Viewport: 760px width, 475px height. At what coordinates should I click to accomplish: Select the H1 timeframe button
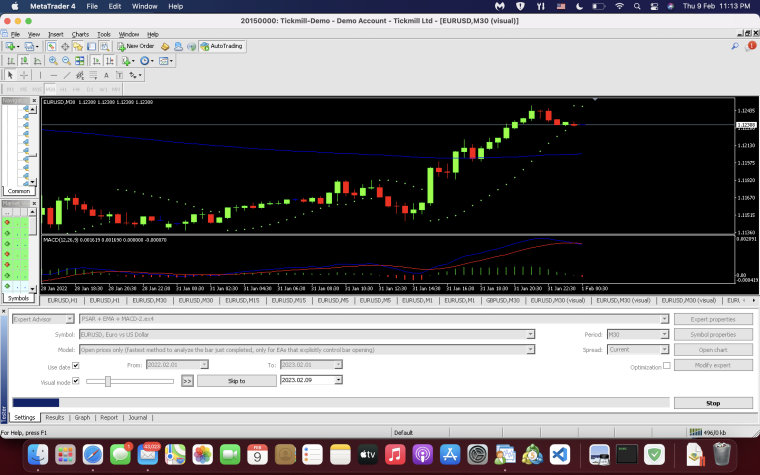[x=63, y=89]
